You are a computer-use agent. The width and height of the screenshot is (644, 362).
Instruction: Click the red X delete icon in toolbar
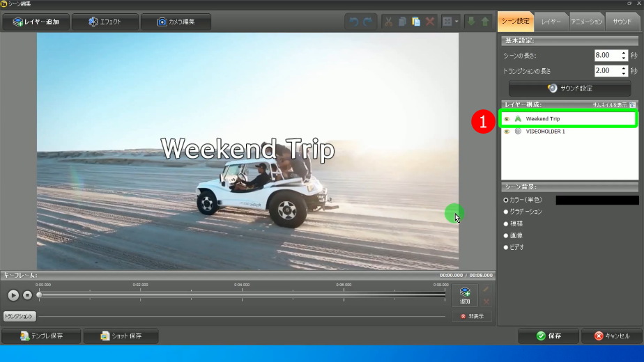430,22
